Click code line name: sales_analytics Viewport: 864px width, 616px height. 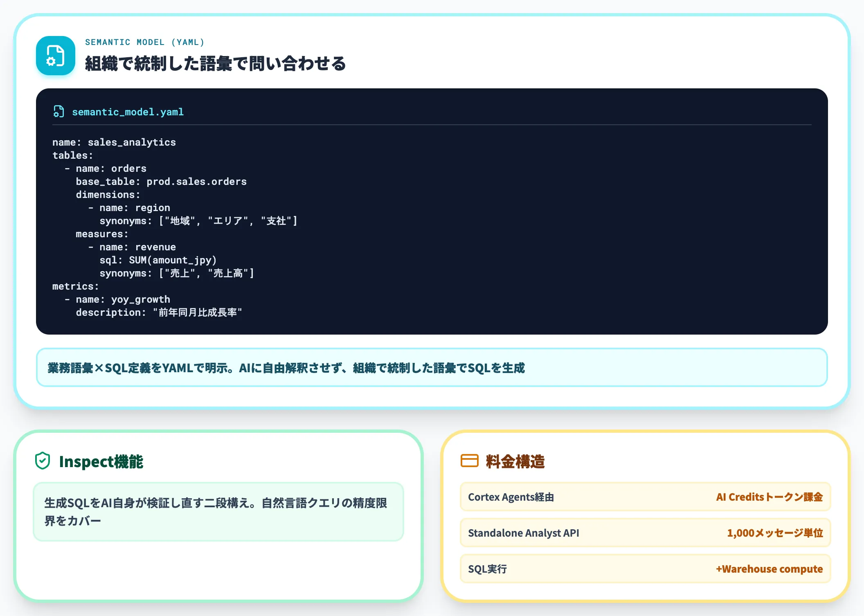pyautogui.click(x=114, y=142)
